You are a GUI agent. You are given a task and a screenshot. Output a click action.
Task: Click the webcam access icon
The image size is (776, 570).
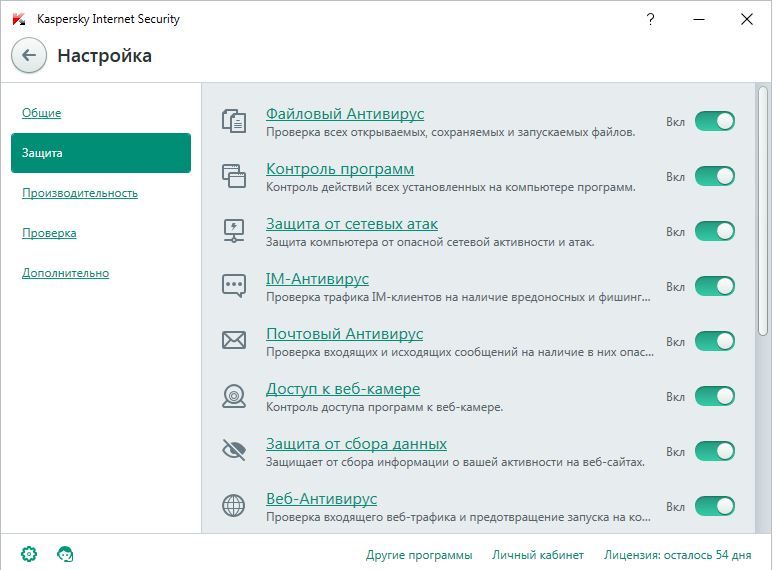coord(233,396)
